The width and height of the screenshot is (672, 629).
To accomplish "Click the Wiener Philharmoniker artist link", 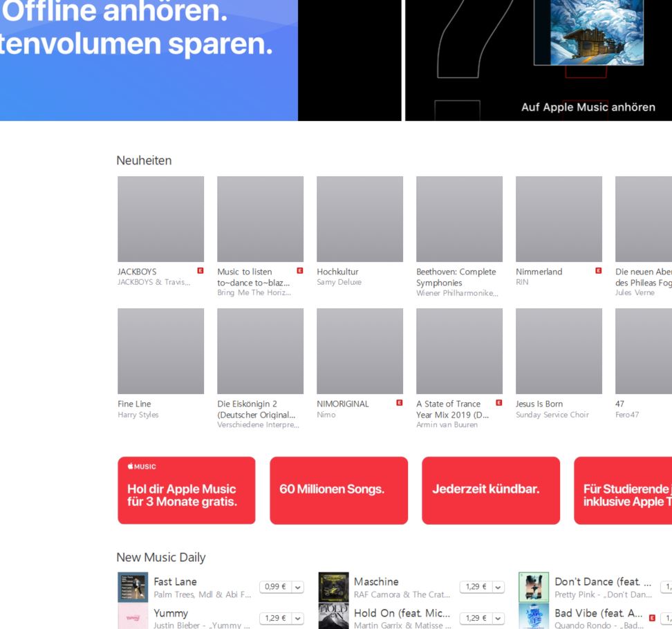I will 457,293.
